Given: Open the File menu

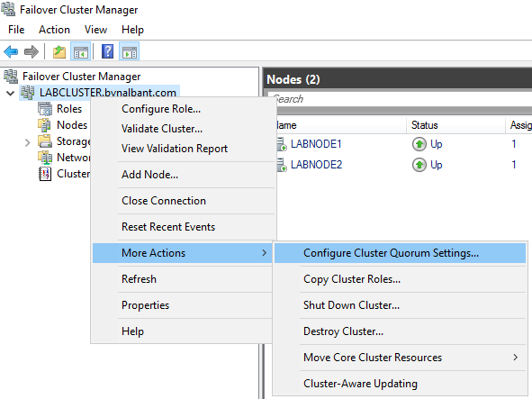Looking at the screenshot, I should (16, 30).
